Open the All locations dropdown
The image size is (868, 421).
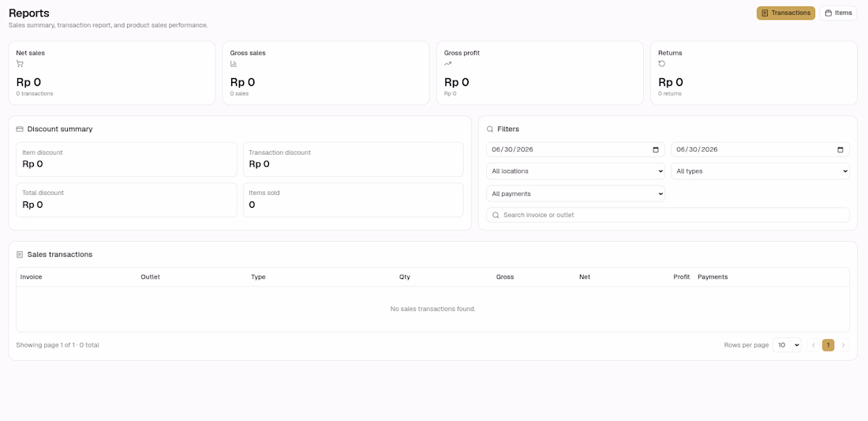[576, 171]
